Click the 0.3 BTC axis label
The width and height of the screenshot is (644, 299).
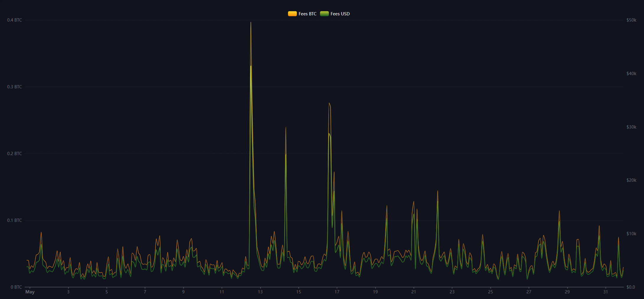point(14,87)
